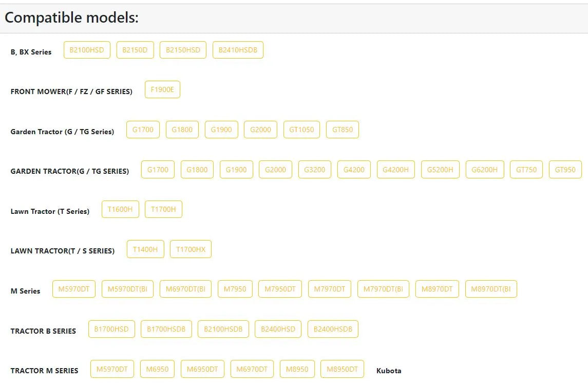
Task: Click the M8970DT(BI model tag
Action: [x=491, y=289]
